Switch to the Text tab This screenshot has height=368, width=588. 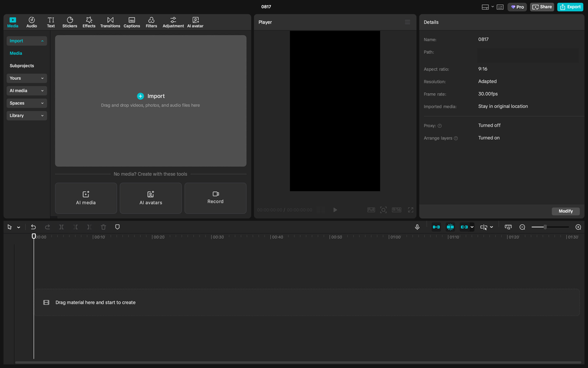51,22
